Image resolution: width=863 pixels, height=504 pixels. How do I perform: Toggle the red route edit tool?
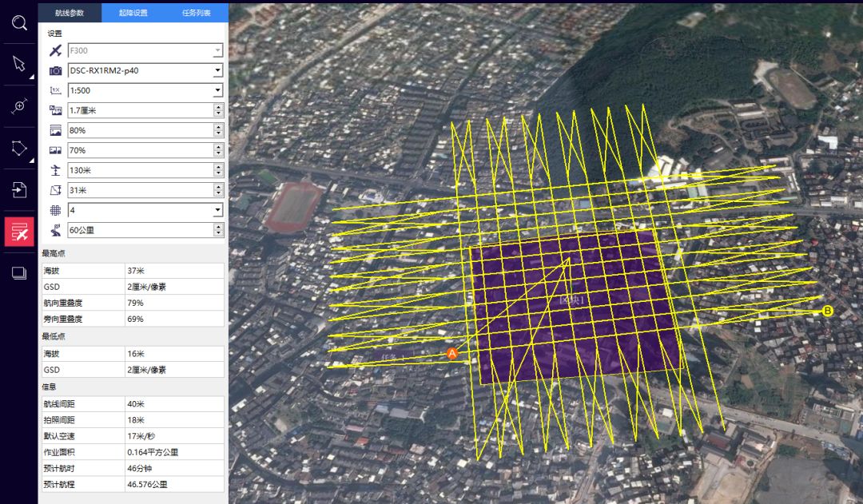point(19,232)
